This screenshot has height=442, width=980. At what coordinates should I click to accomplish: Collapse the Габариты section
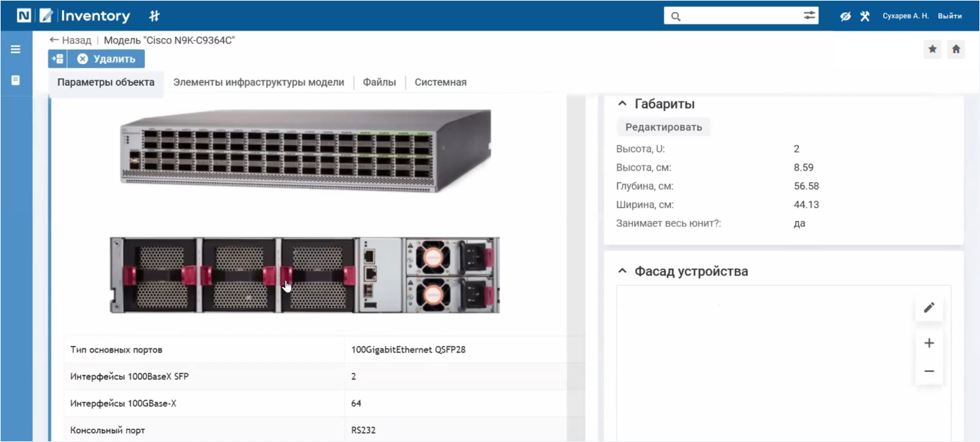coord(622,104)
